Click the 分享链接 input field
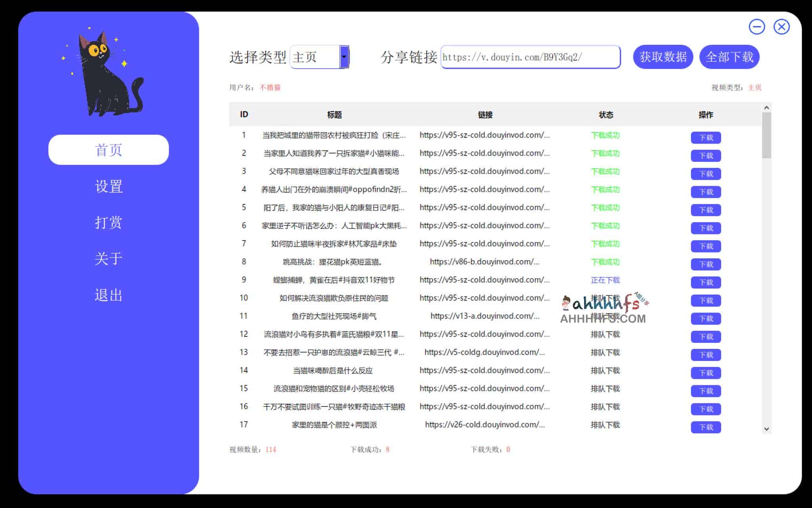The width and height of the screenshot is (812, 508). [x=530, y=57]
